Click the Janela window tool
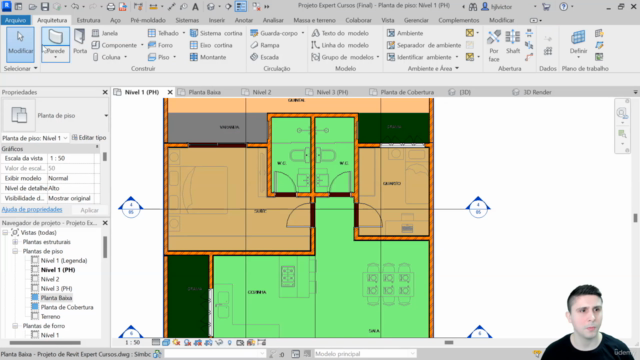This screenshot has width=640, height=360. pyautogui.click(x=105, y=33)
